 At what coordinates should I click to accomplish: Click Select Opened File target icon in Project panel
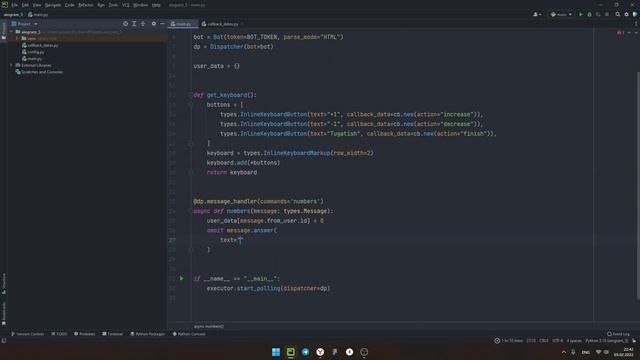(125, 24)
